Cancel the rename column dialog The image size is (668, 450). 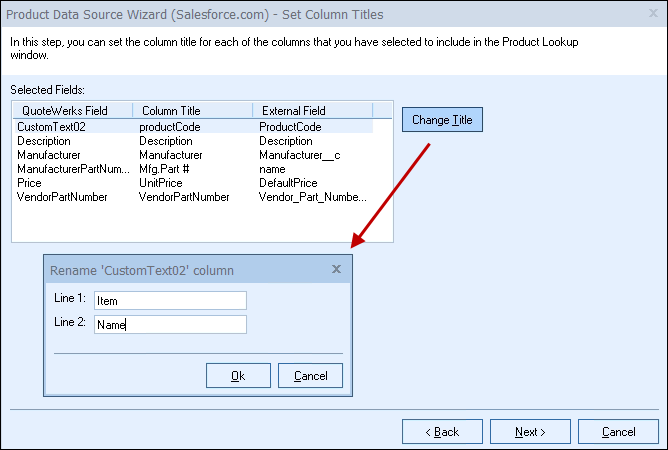pyautogui.click(x=310, y=375)
